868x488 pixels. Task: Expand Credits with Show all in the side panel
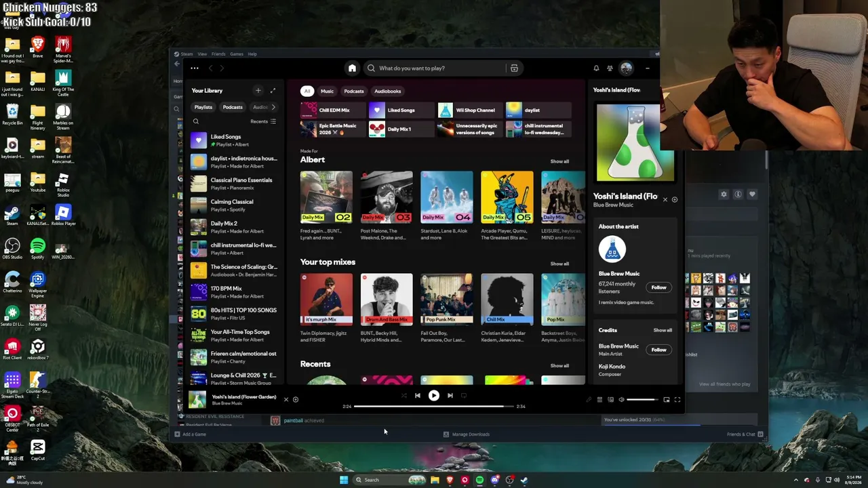663,331
